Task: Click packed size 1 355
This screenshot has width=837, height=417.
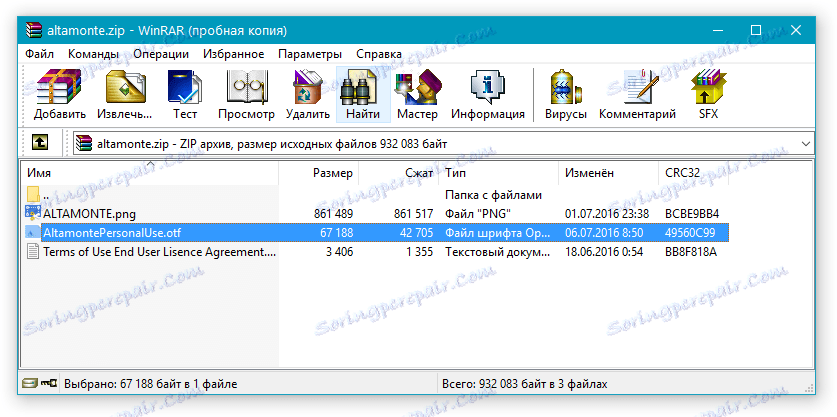Action: pyautogui.click(x=420, y=252)
